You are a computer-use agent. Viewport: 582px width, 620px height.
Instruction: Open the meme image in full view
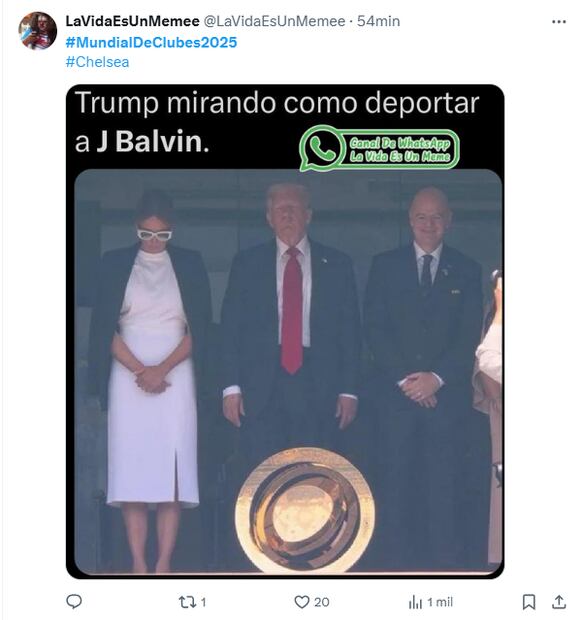[x=285, y=331]
